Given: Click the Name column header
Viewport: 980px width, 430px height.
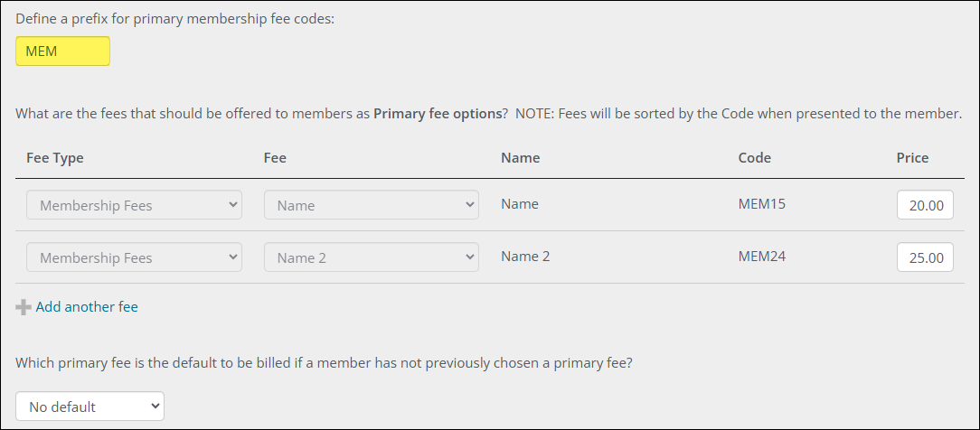Looking at the screenshot, I should (520, 158).
